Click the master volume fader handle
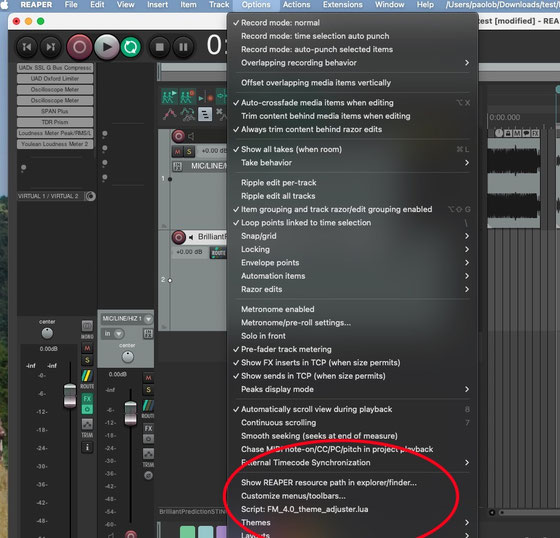Screen dimensions: 560x538 (x=70, y=395)
